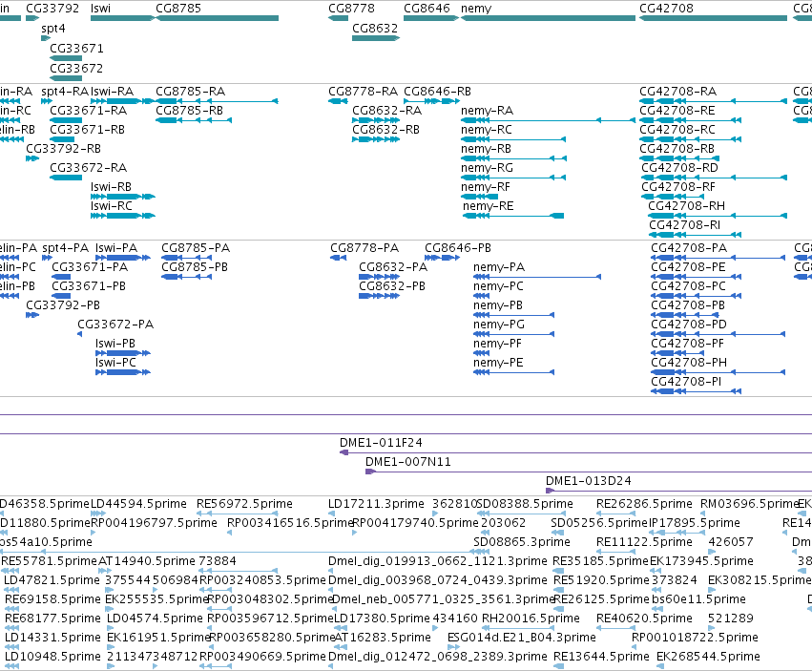Select protein CG8632-PA
The height and width of the screenshot is (671, 812).
tap(379, 277)
